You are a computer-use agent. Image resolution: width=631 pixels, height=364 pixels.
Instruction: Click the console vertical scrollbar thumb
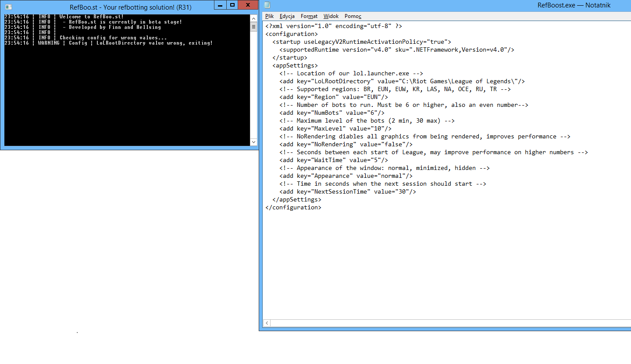253,26
